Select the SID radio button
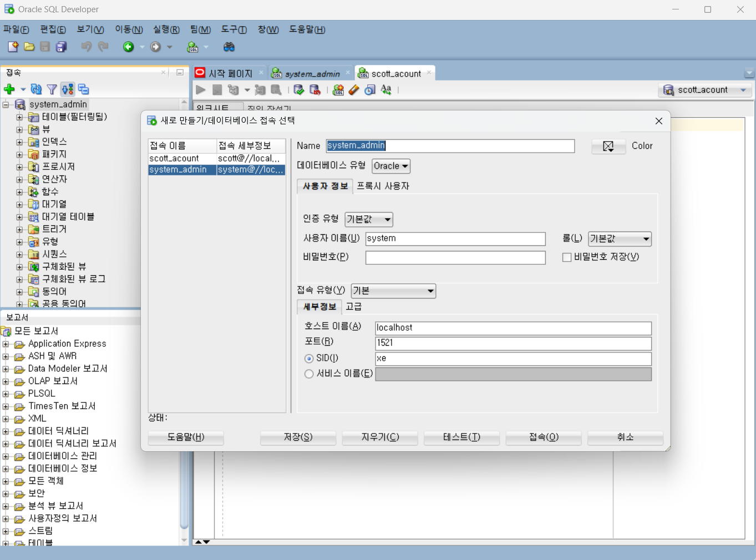This screenshot has width=756, height=560. click(309, 359)
